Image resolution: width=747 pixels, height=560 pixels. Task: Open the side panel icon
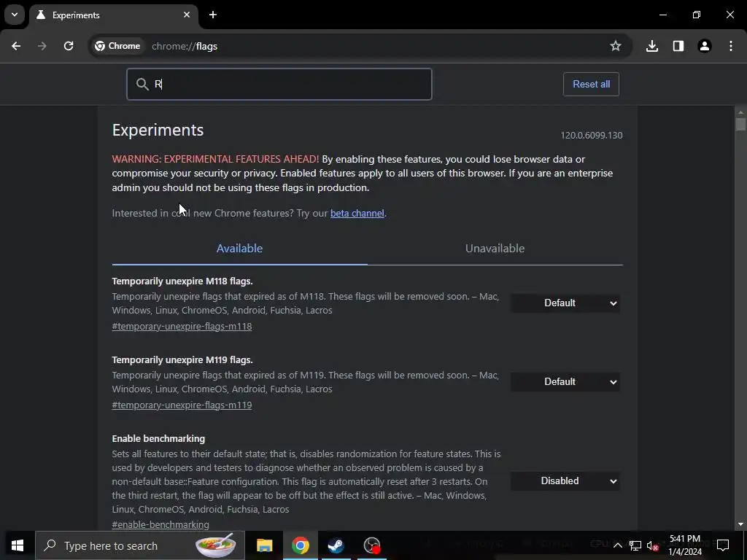point(678,46)
